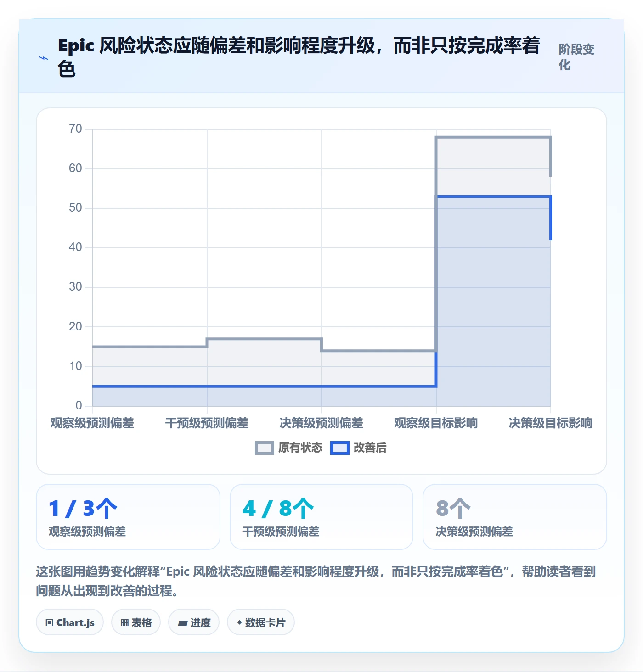Select the Chart.js tag chip
The width and height of the screenshot is (643, 672).
70,622
